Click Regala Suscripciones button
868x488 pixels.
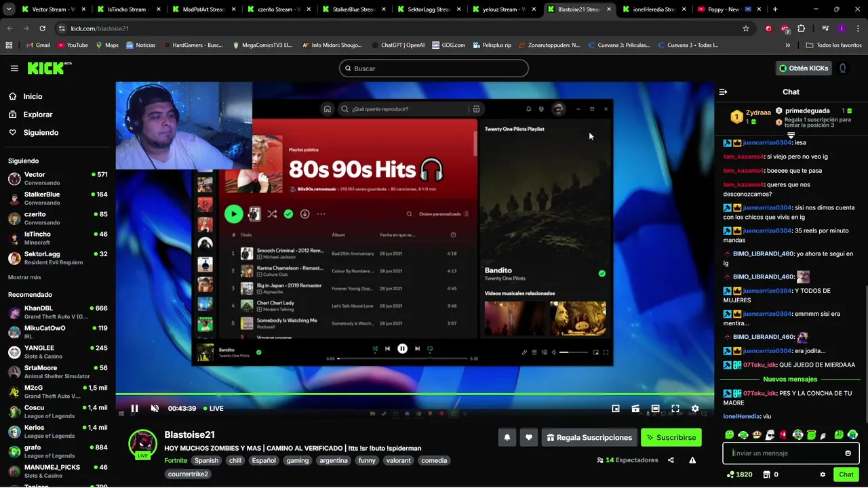pos(589,438)
